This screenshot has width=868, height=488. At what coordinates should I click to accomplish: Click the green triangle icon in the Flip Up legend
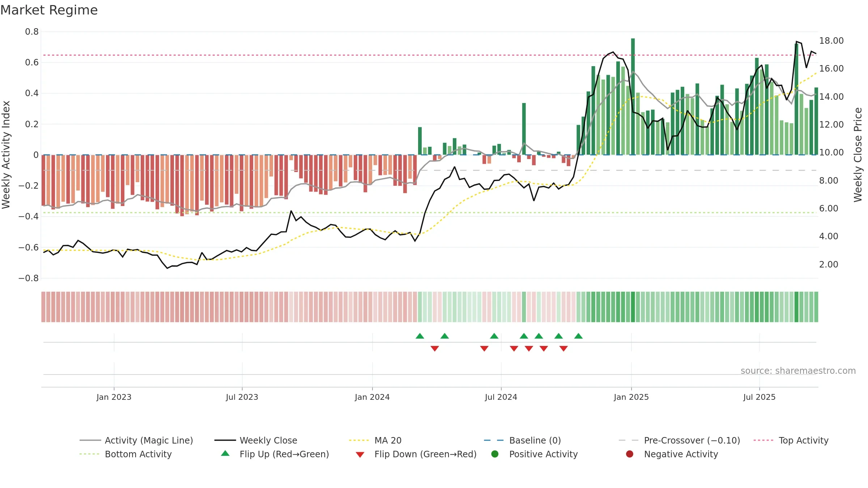click(225, 453)
